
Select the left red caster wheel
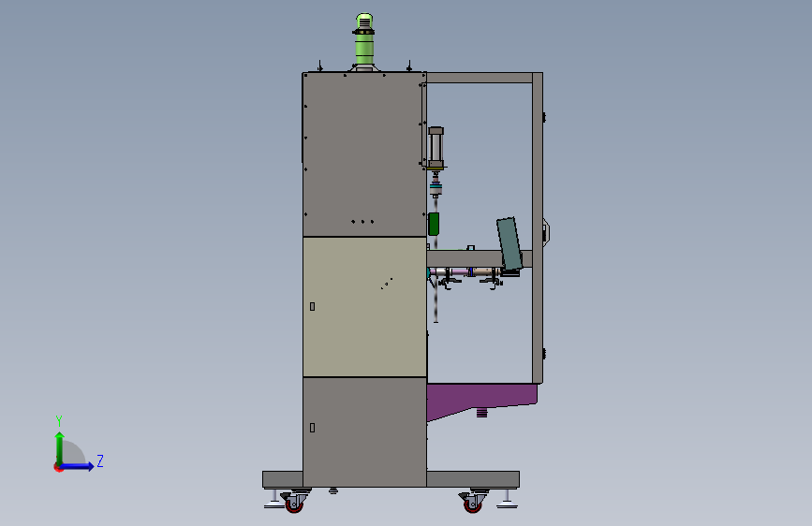[x=294, y=504]
